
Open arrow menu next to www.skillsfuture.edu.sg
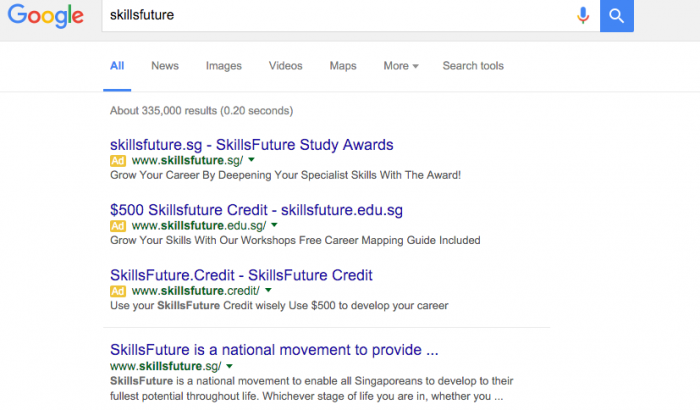[274, 226]
